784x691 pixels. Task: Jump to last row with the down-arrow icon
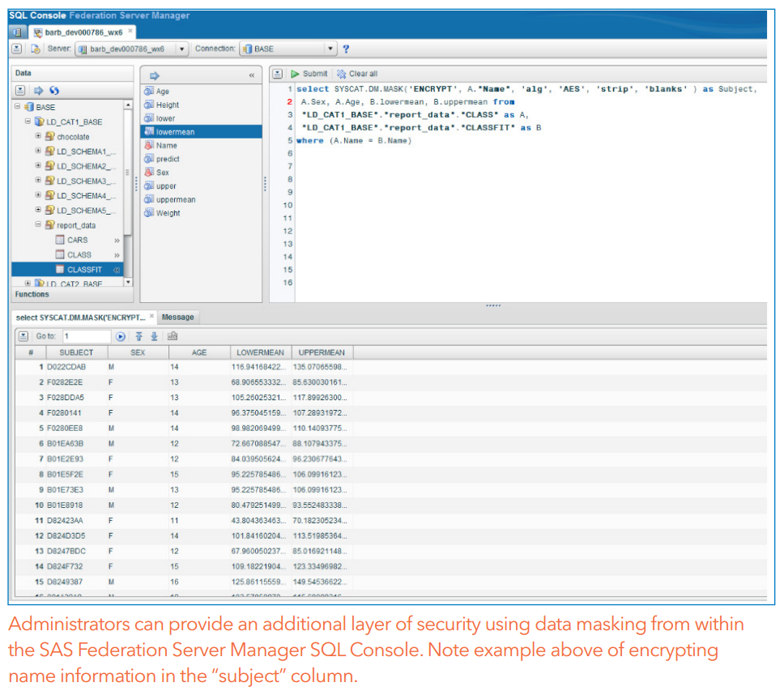(x=155, y=335)
